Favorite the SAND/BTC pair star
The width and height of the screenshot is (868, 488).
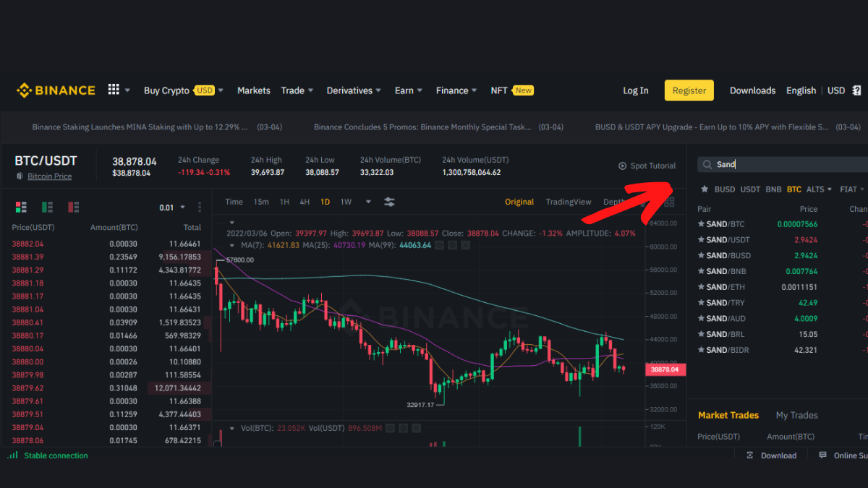point(701,224)
